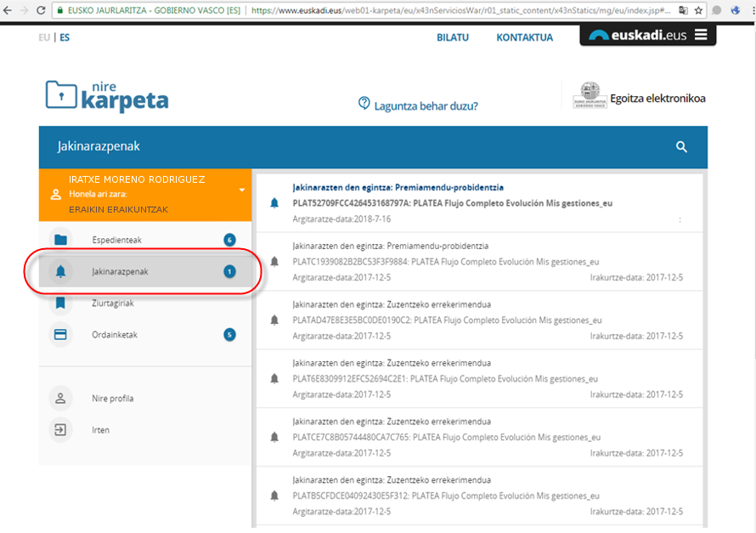
Task: Click the browser address bar URL
Action: [459, 11]
